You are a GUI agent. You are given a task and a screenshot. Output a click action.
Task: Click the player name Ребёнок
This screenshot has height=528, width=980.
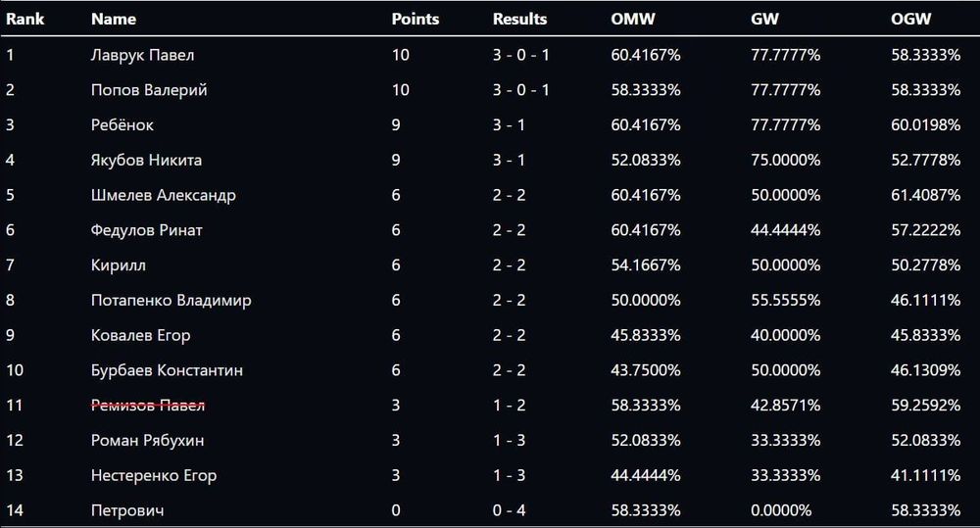point(122,125)
